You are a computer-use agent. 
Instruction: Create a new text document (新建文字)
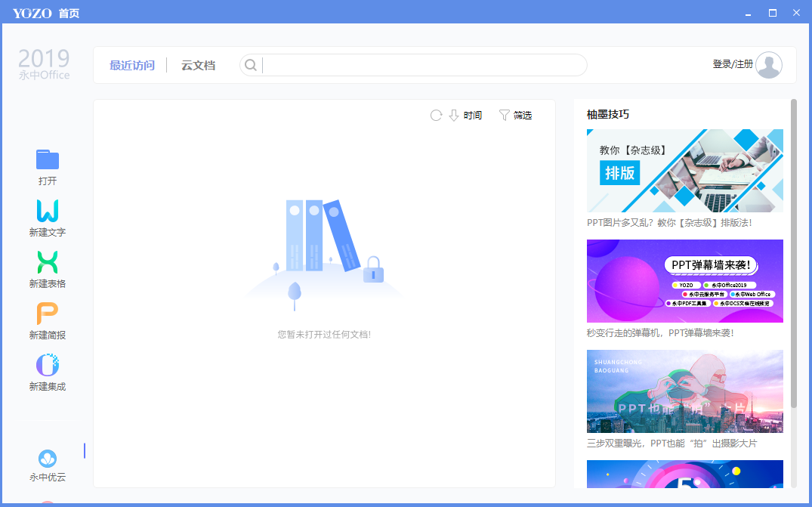tap(48, 212)
